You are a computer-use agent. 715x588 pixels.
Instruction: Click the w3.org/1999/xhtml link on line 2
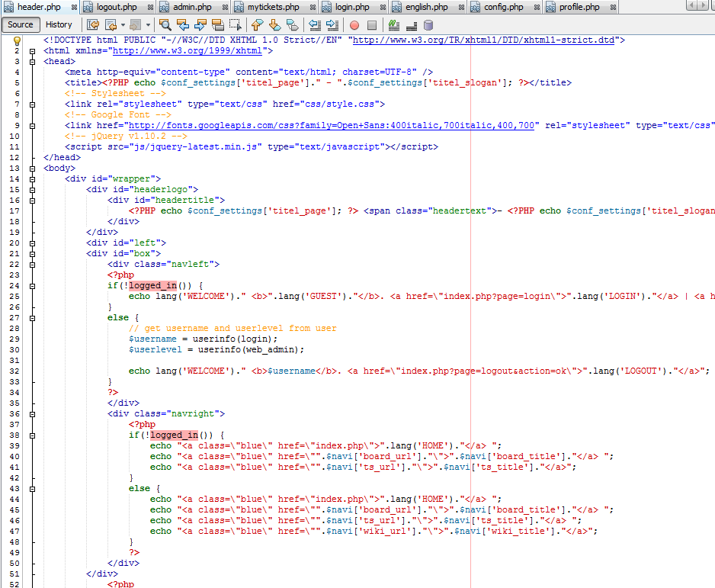[x=187, y=50]
